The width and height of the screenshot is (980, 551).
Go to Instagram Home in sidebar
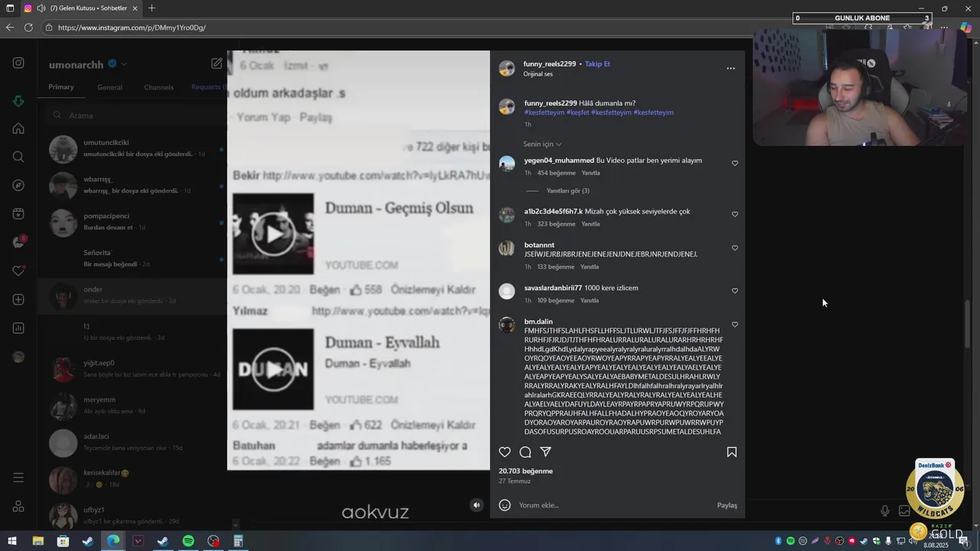(18, 129)
